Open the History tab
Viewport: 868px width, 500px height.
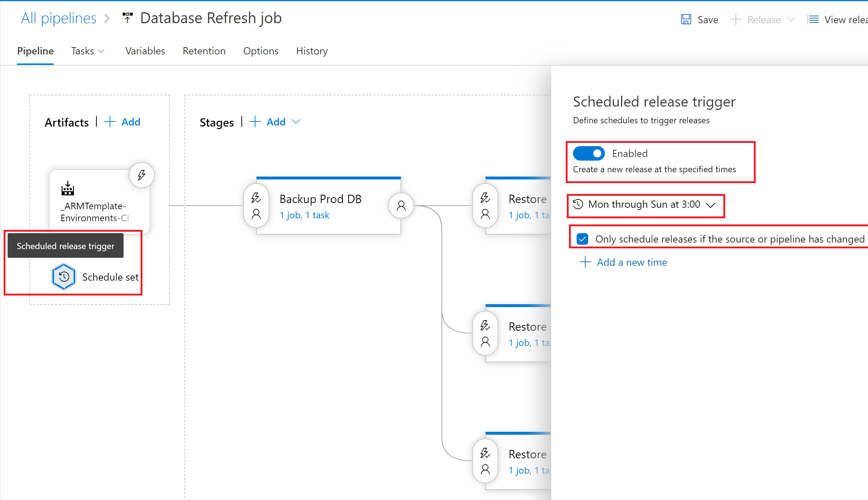coord(312,51)
